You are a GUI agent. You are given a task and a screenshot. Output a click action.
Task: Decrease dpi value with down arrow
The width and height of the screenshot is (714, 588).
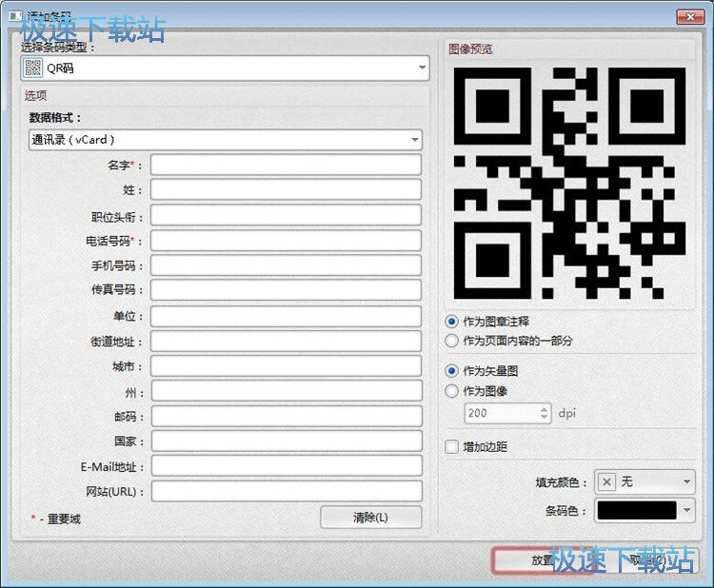[x=544, y=418]
